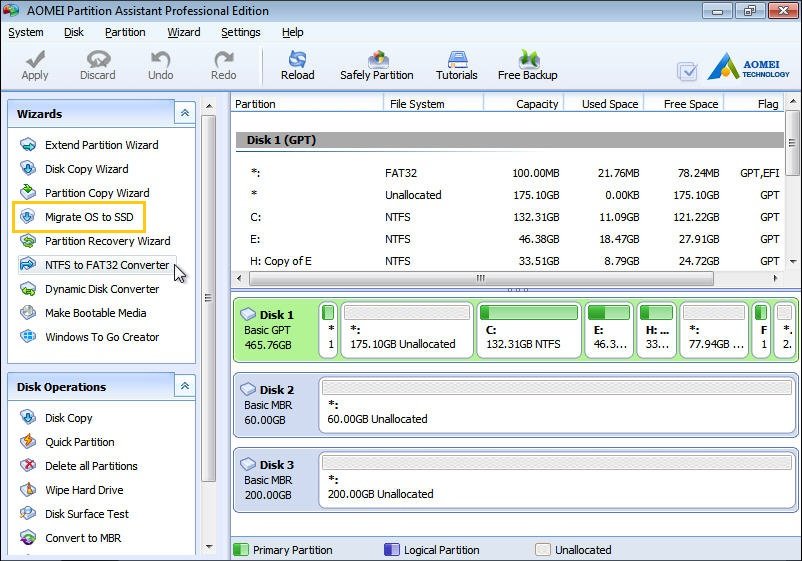Click the E: partition block on Disk 1

(x=609, y=330)
